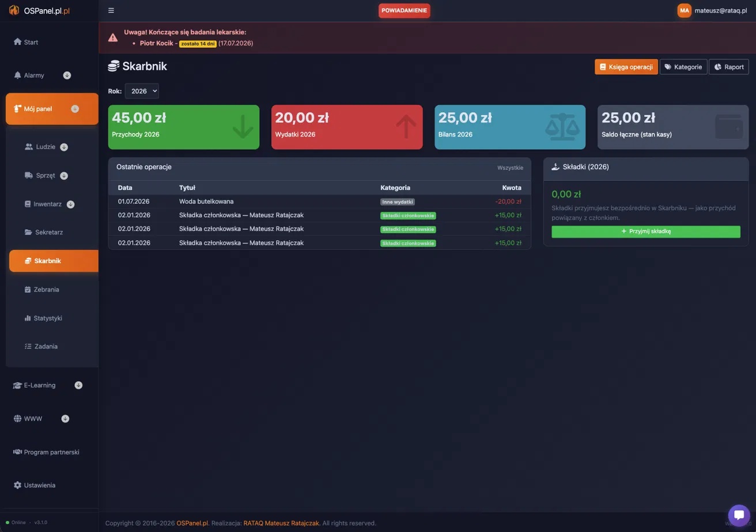Toggle the hamburger sidebar menu icon
Image resolution: width=756 pixels, height=532 pixels.
(x=111, y=10)
